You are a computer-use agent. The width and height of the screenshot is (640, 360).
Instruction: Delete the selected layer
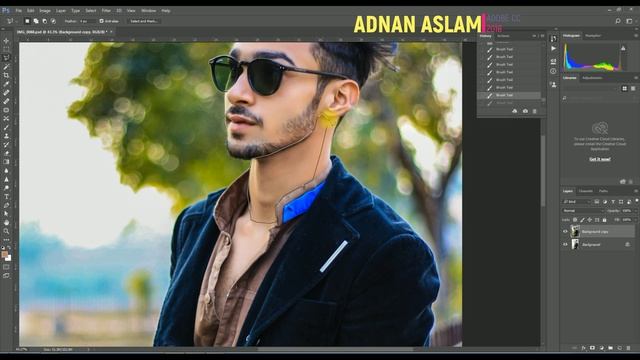click(x=629, y=348)
